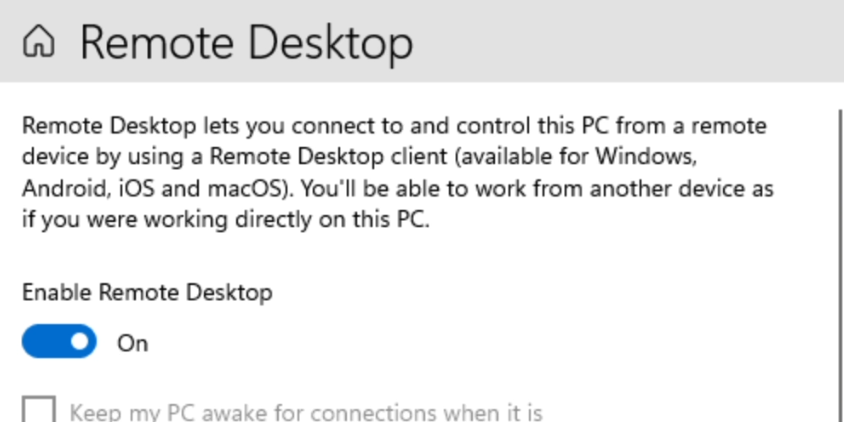This screenshot has height=422, width=844.
Task: Click the white knob inside the blue toggle
Action: (80, 341)
